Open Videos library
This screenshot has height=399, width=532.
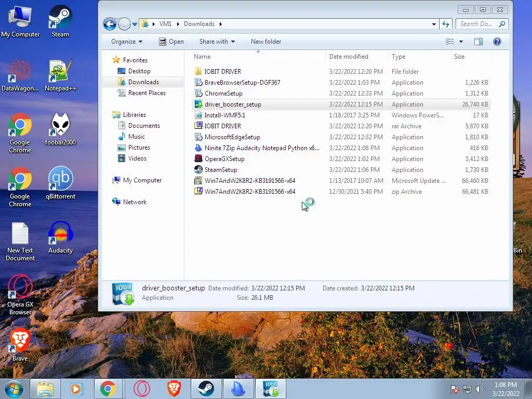pos(137,158)
